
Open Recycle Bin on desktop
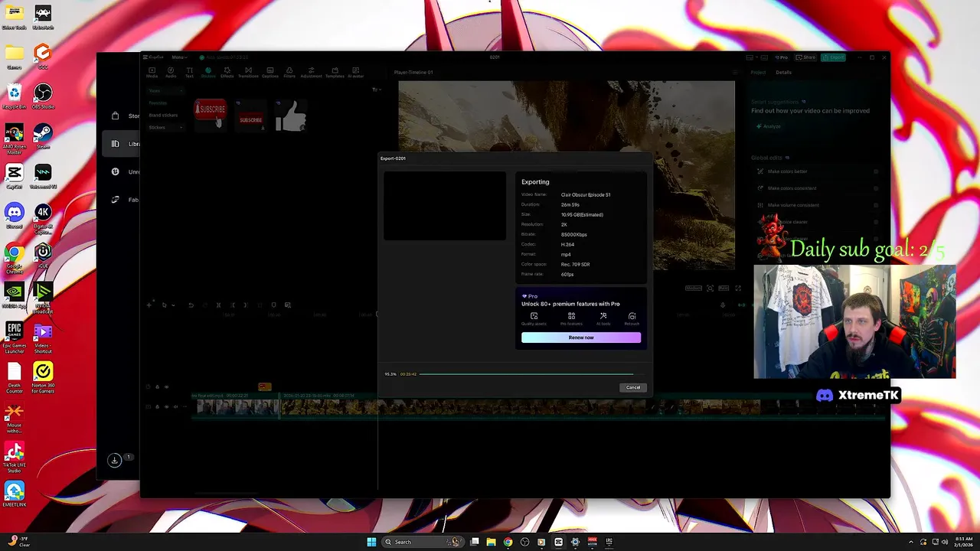14,96
